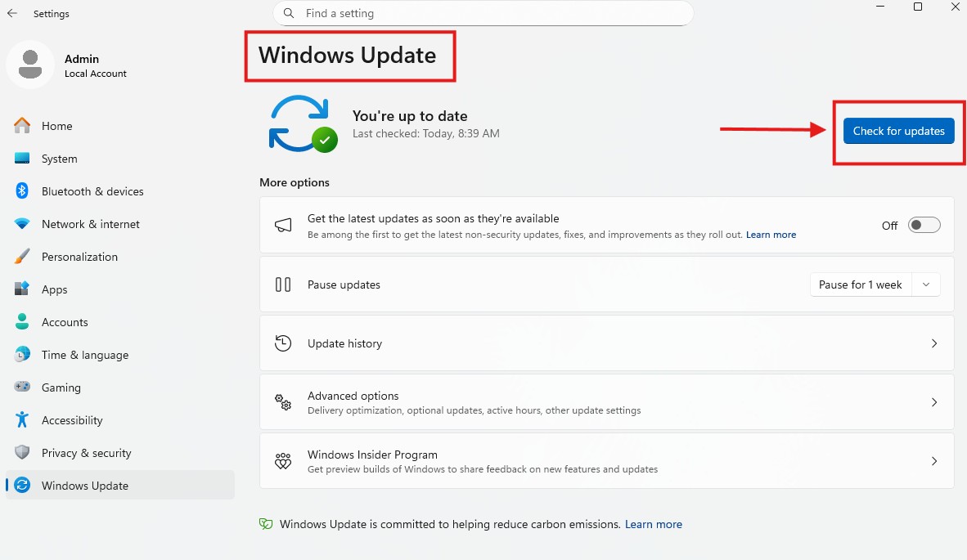Click the Accessibility figure icon

coord(22,420)
